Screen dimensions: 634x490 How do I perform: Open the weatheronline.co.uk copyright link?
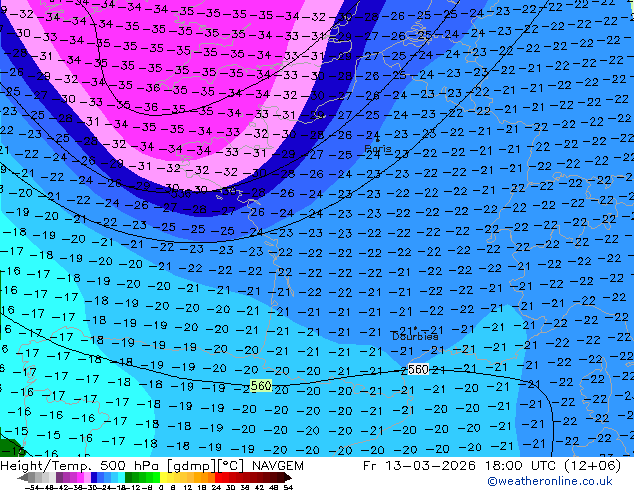click(550, 481)
